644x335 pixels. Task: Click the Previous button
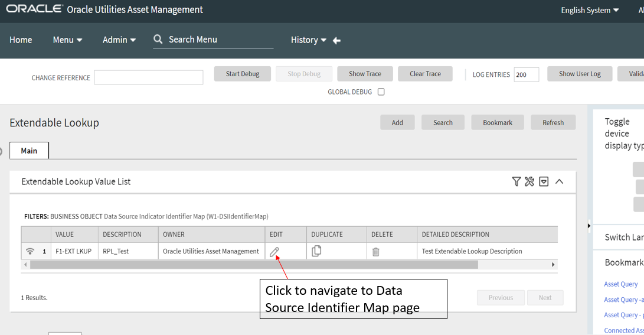501,298
